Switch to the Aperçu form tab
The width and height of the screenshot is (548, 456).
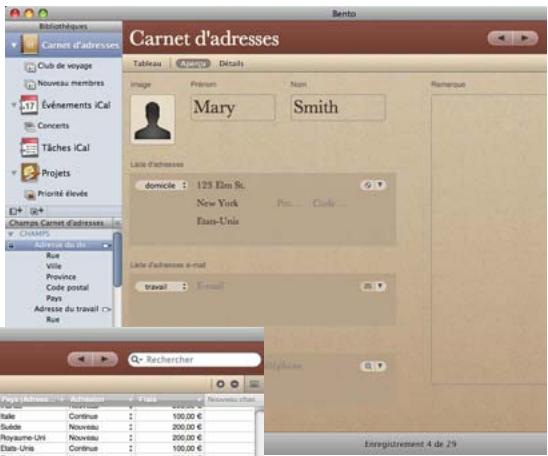193,64
